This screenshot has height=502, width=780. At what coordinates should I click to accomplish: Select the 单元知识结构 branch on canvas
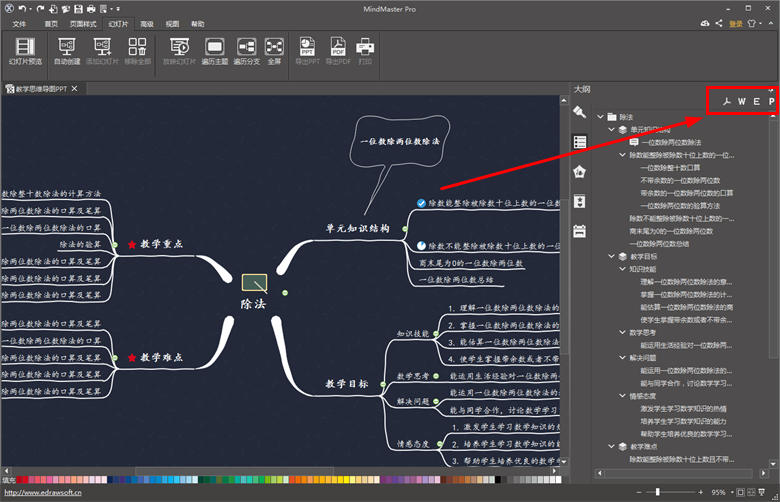click(x=357, y=228)
